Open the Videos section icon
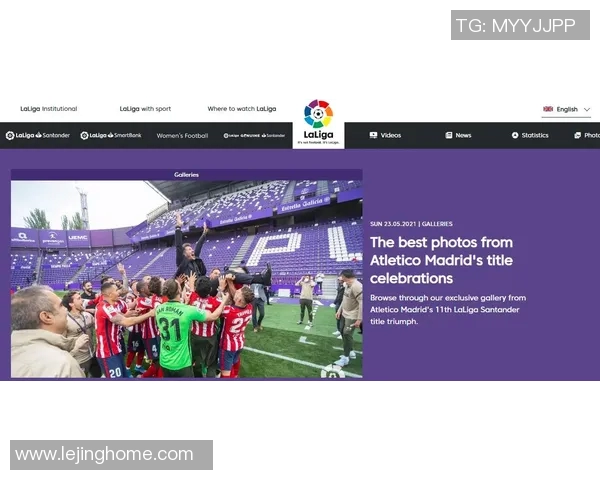This screenshot has height=480, width=600. tap(373, 135)
